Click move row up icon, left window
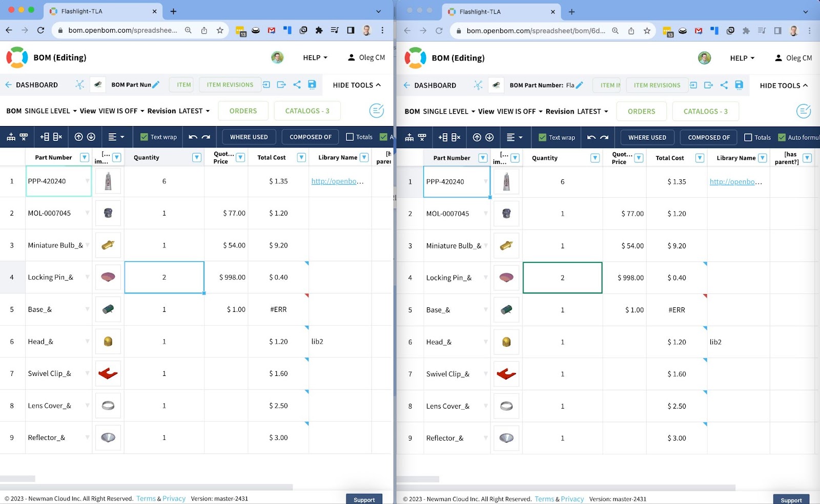820x504 pixels. point(78,137)
